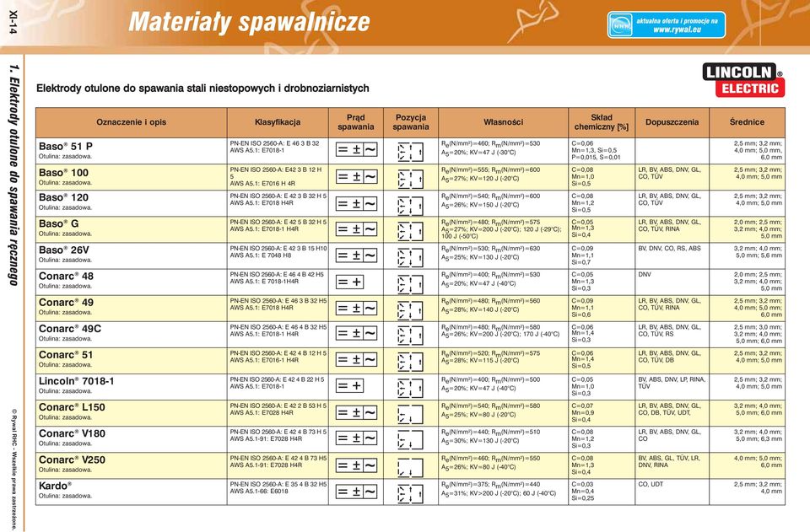
Task: Select the product name 'Baso 26V'
Action: click(64, 250)
